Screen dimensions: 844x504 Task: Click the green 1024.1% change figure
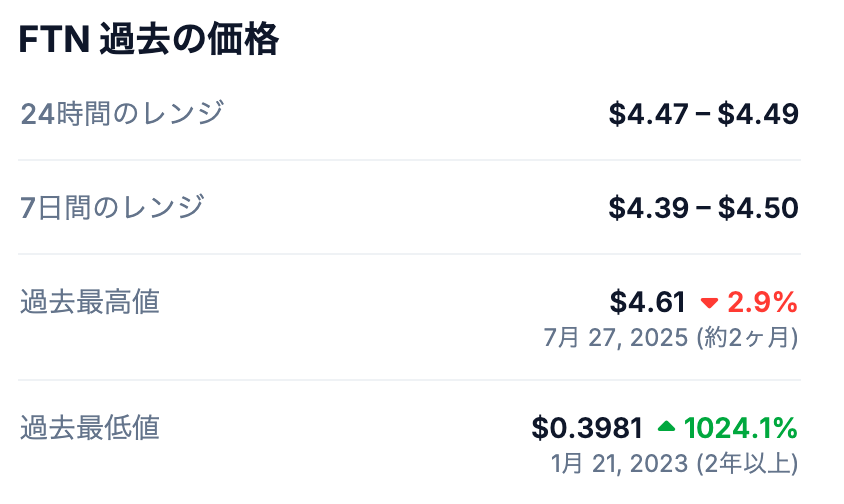[740, 428]
